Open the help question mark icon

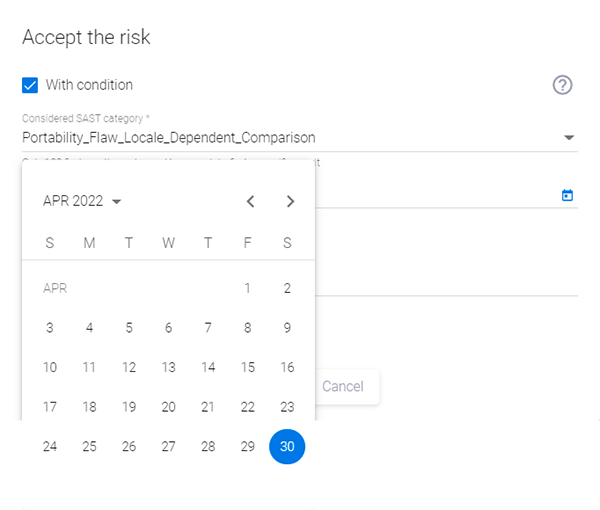click(x=562, y=85)
